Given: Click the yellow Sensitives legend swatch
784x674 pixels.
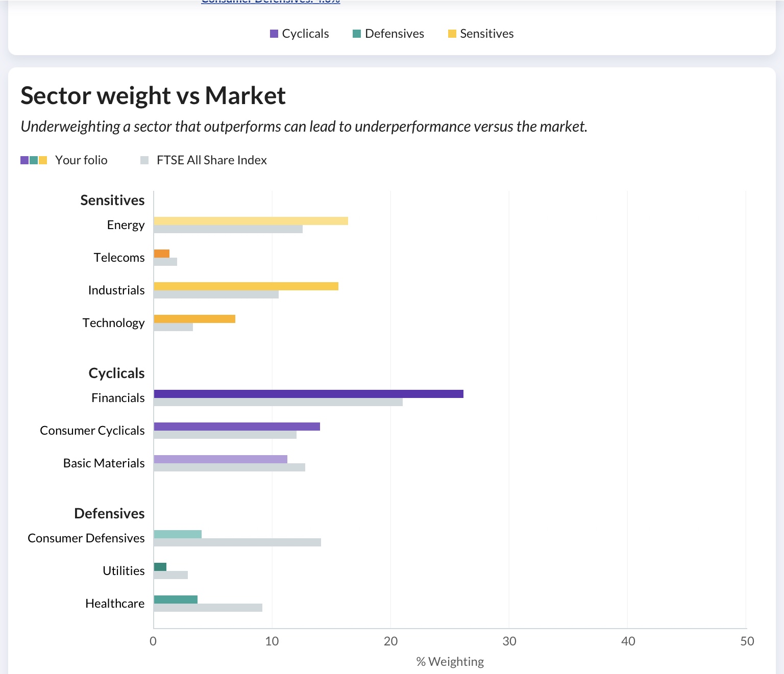Looking at the screenshot, I should point(452,34).
